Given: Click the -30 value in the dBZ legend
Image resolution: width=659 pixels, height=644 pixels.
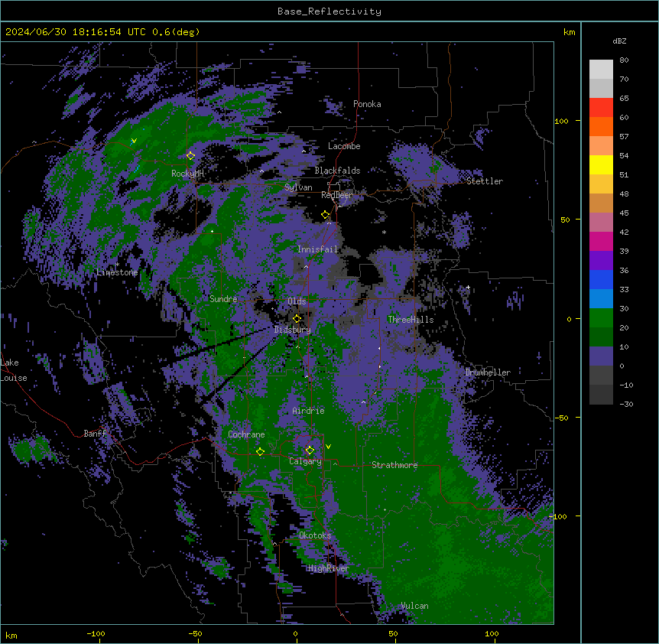Looking at the screenshot, I should pos(626,405).
